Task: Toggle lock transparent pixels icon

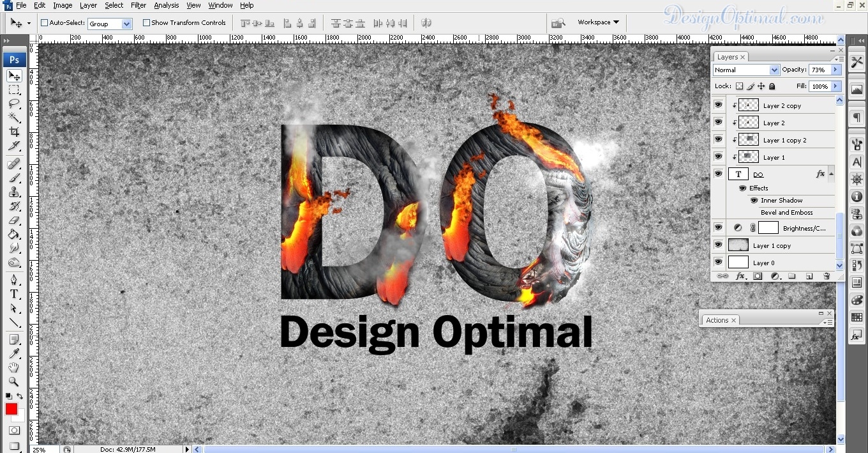Action: pyautogui.click(x=740, y=86)
